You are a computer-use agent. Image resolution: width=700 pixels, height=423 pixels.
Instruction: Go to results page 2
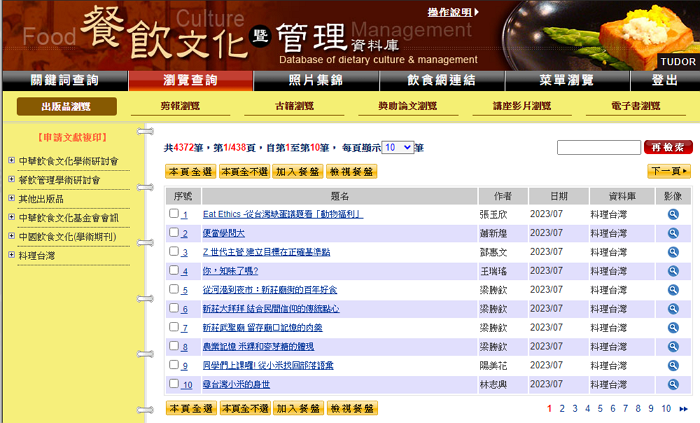pyautogui.click(x=562, y=409)
